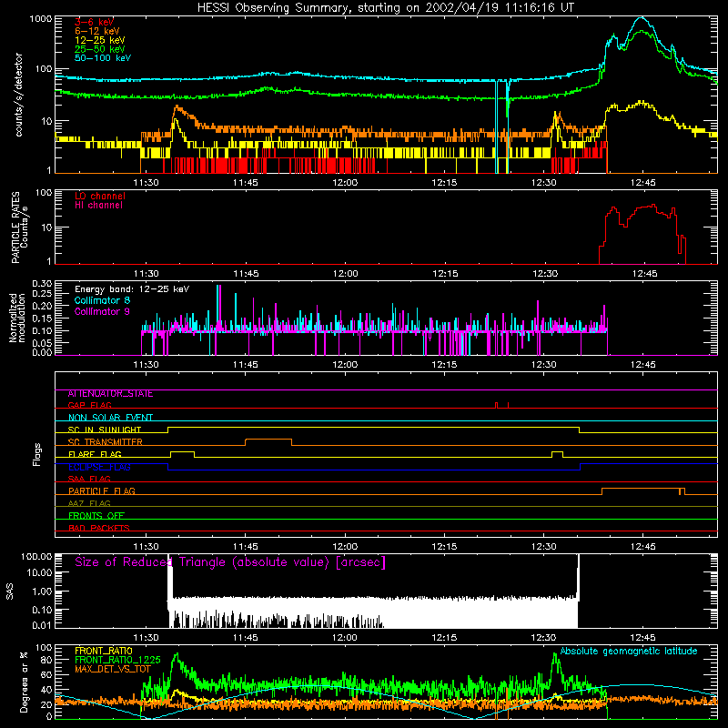Select the orange "MAX_DET_VS_TOT" legend entry
Screen dimensions: 728x728
click(x=112, y=669)
